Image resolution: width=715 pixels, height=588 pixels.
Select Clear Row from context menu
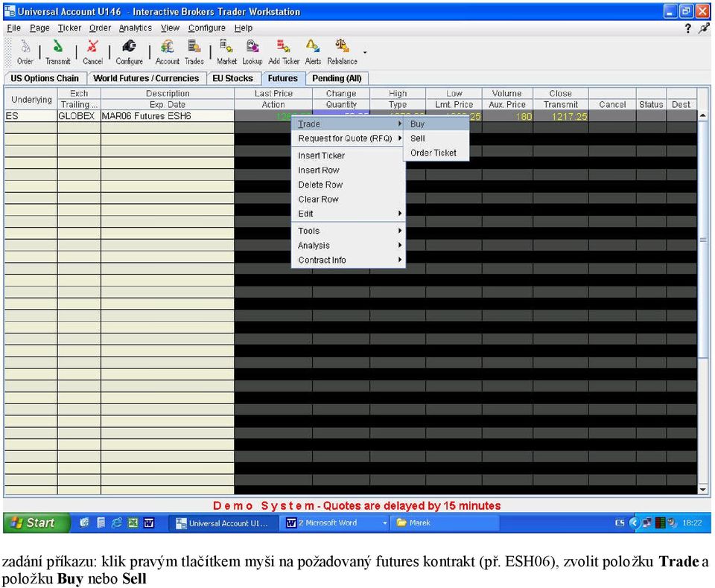point(349,199)
